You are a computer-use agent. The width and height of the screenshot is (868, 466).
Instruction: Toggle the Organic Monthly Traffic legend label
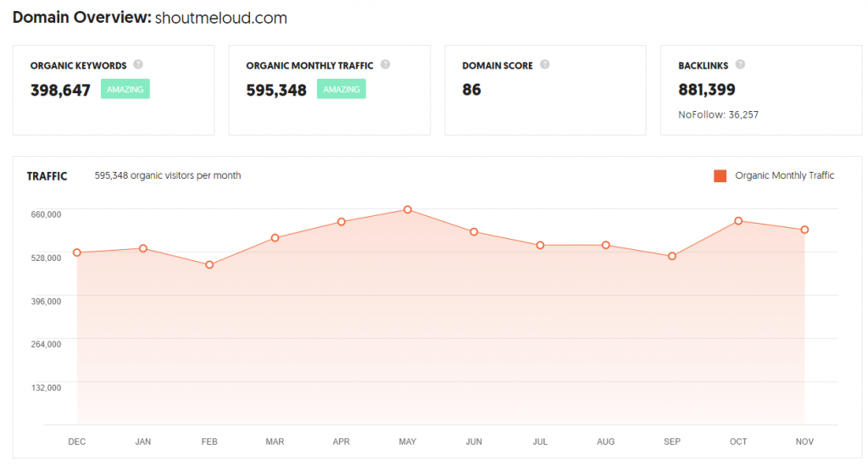(x=785, y=176)
